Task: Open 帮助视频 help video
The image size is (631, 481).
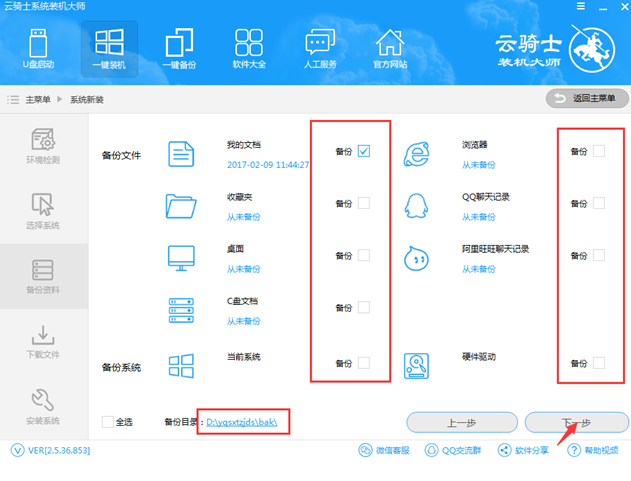Action: pos(593,450)
